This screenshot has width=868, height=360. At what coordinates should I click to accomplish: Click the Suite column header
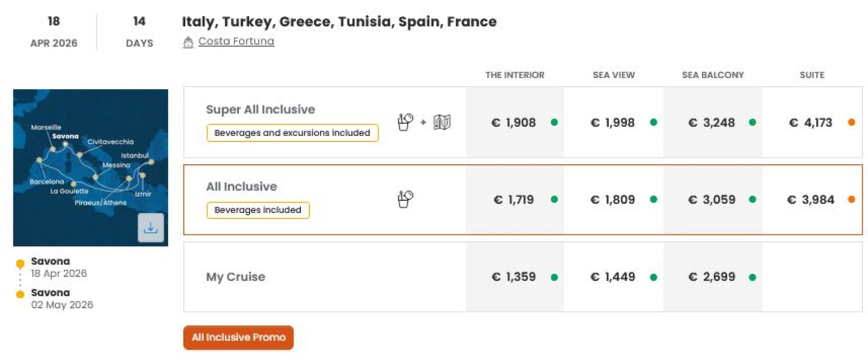point(812,75)
